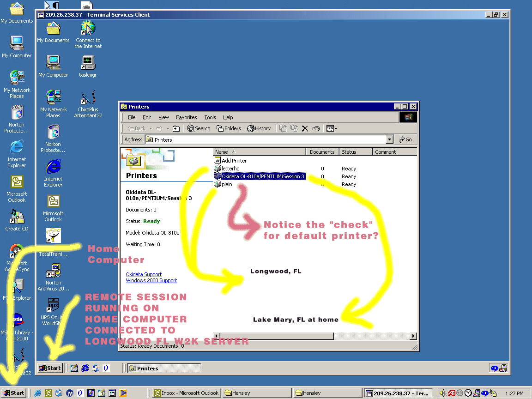Screen dimensions: 532x399
Task: Click the Search toolbar button
Action: (x=199, y=128)
